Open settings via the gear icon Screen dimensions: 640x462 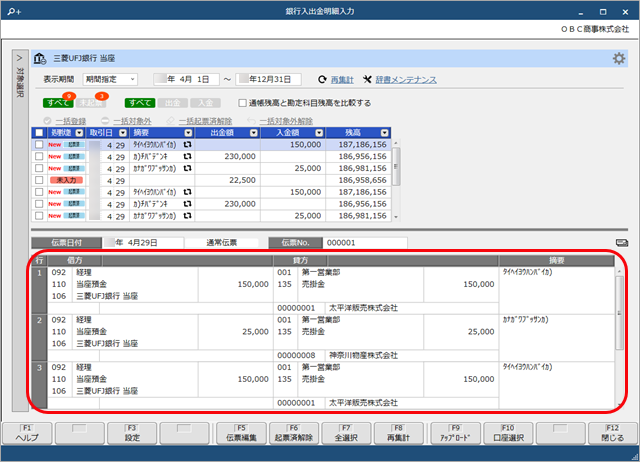619,58
